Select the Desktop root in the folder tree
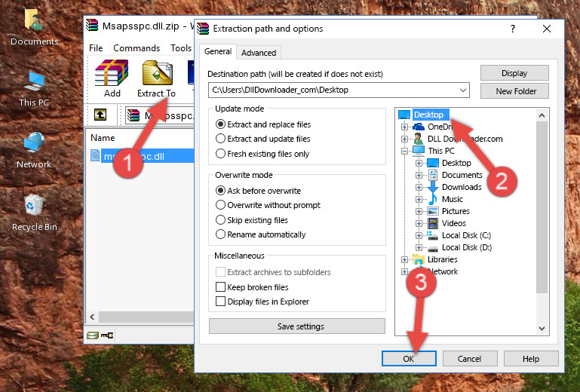Image resolution: width=580 pixels, height=392 pixels. [428, 115]
